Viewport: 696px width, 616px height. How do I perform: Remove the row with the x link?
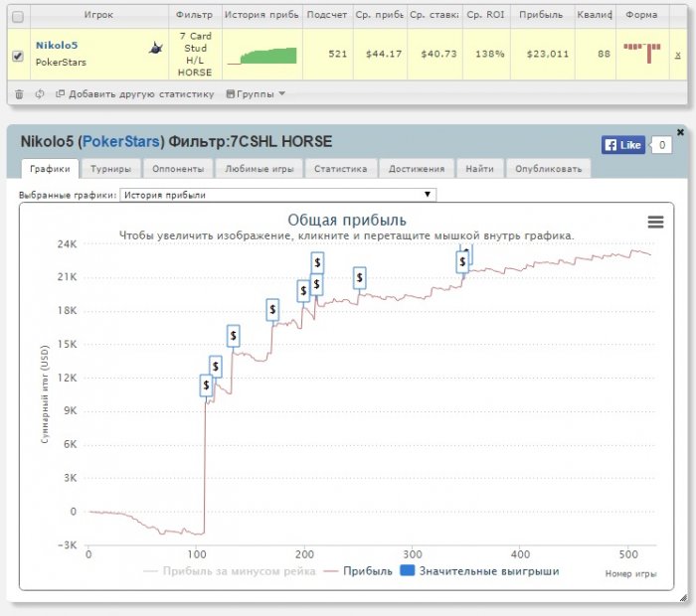678,55
